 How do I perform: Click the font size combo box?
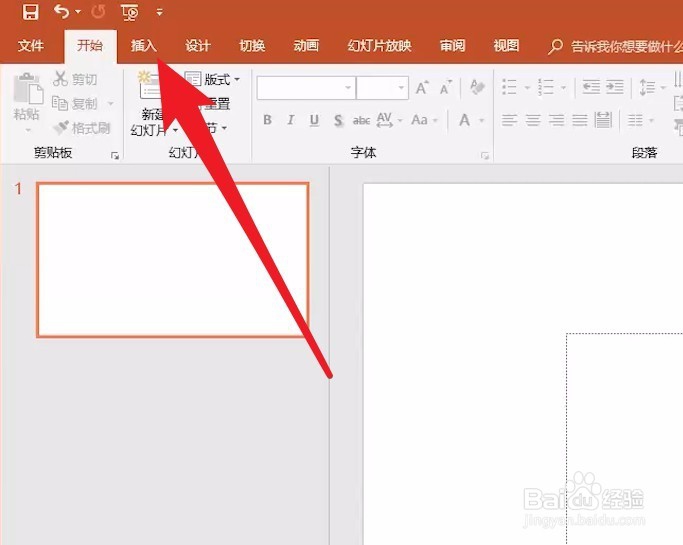pos(382,88)
